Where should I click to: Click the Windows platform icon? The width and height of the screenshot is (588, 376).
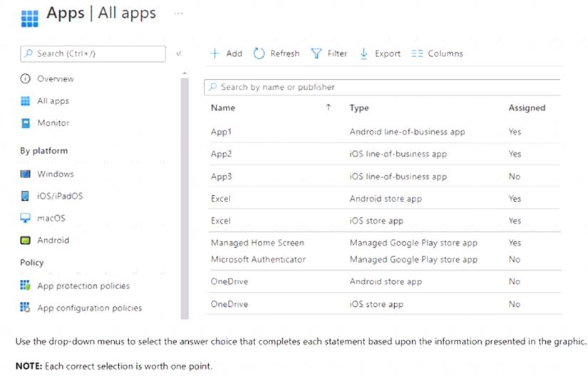click(x=25, y=174)
